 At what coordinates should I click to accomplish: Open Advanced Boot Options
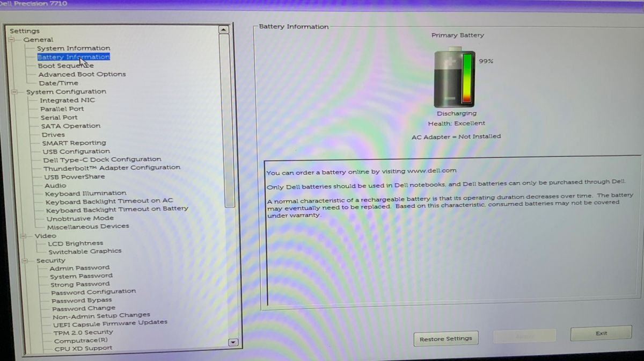(82, 74)
